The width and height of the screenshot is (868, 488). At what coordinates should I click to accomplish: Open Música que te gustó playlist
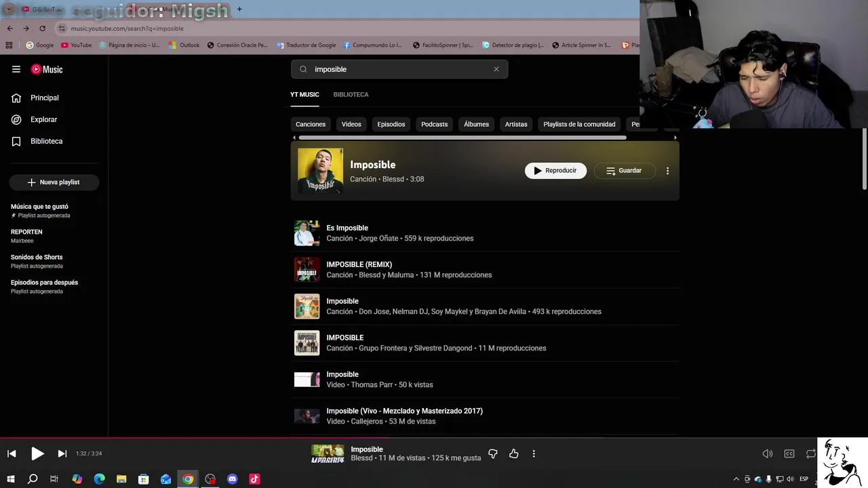pyautogui.click(x=54, y=210)
